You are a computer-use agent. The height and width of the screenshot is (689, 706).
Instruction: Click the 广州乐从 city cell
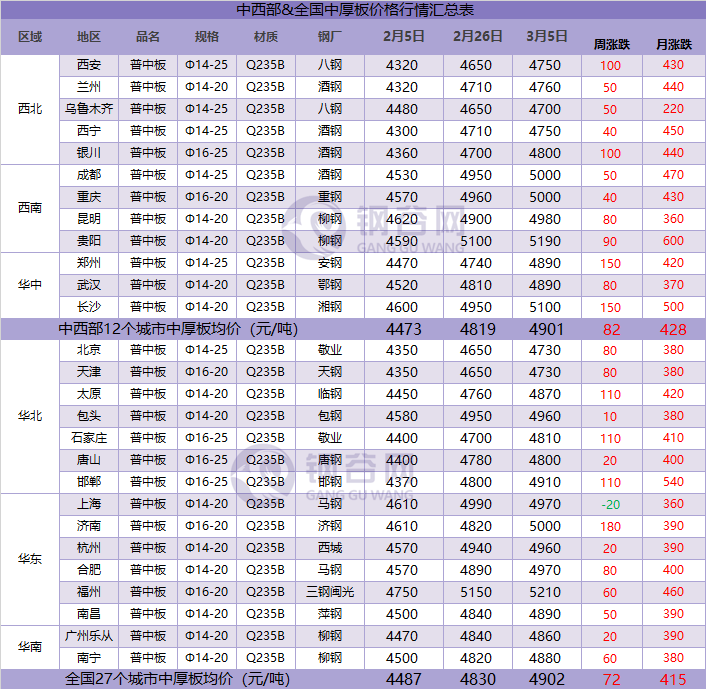pos(89,636)
